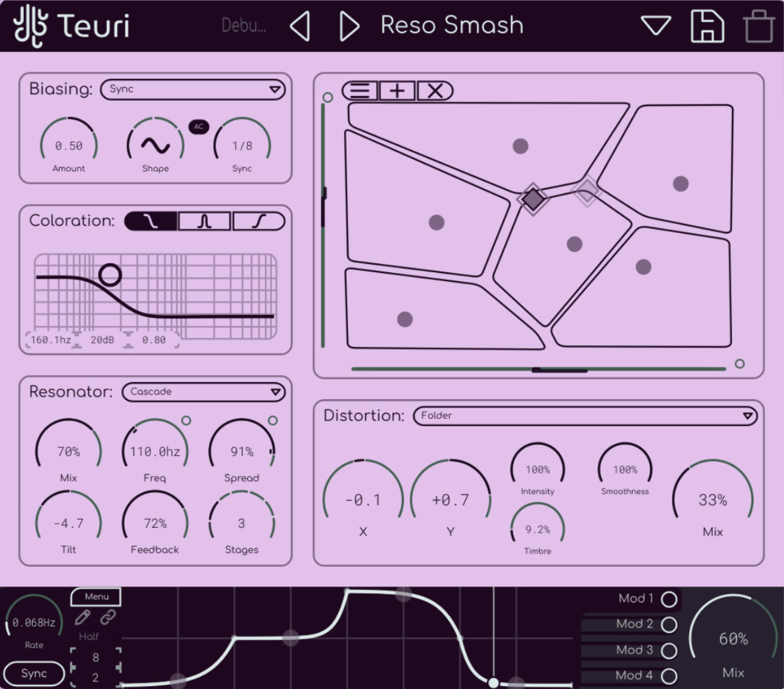This screenshot has height=689, width=784.
Task: Click the Distortion Mix knob 33%
Action: pos(713,499)
